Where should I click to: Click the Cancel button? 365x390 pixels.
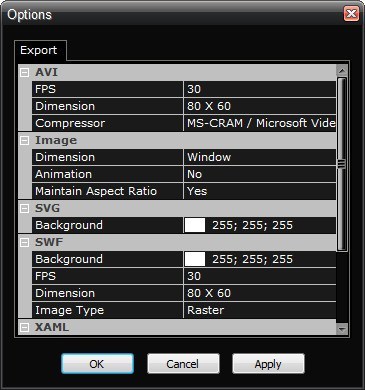tap(183, 364)
